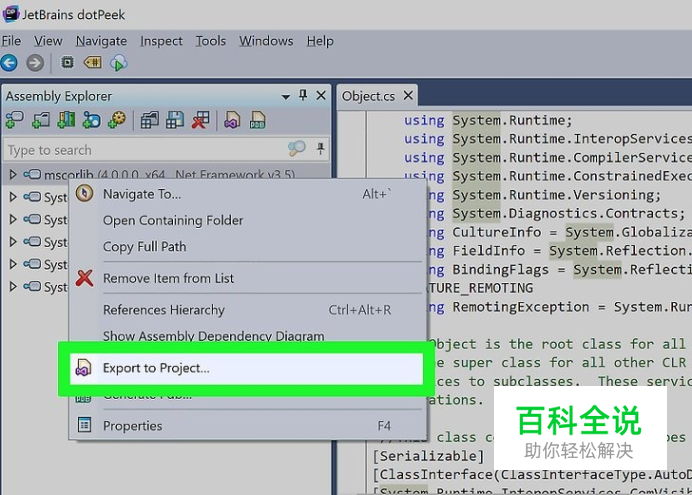Open the Windows menu
692x495 pixels.
click(x=266, y=41)
